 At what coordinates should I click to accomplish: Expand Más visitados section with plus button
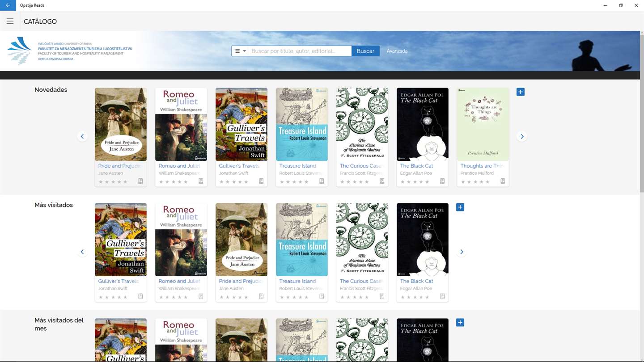click(460, 207)
